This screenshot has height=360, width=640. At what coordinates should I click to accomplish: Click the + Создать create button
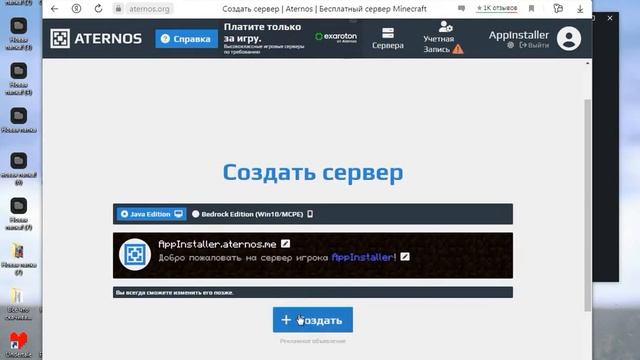pos(313,320)
